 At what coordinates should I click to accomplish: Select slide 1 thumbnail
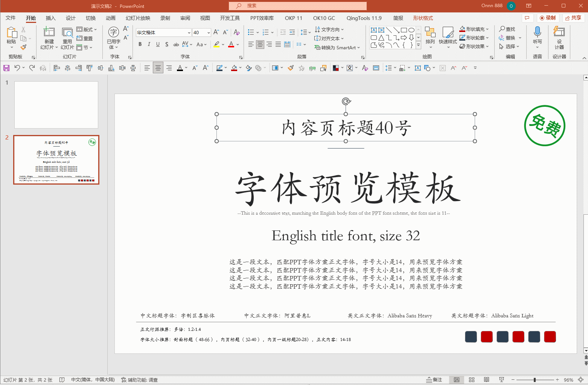coord(56,105)
